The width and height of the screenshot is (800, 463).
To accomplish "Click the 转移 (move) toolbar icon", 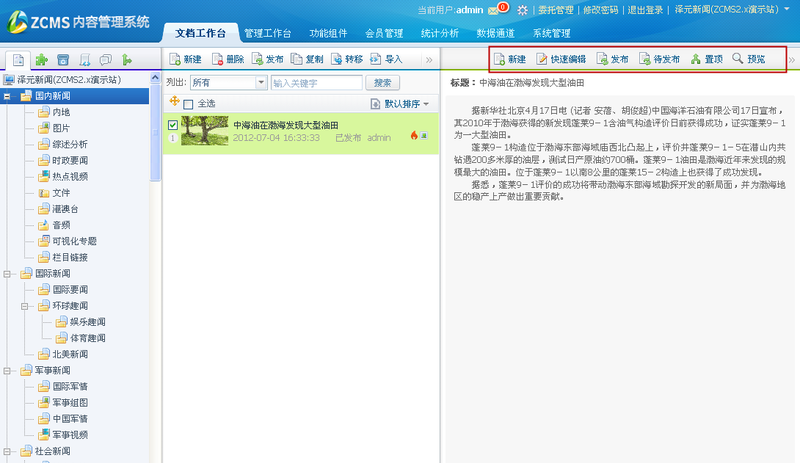I will tap(335, 60).
